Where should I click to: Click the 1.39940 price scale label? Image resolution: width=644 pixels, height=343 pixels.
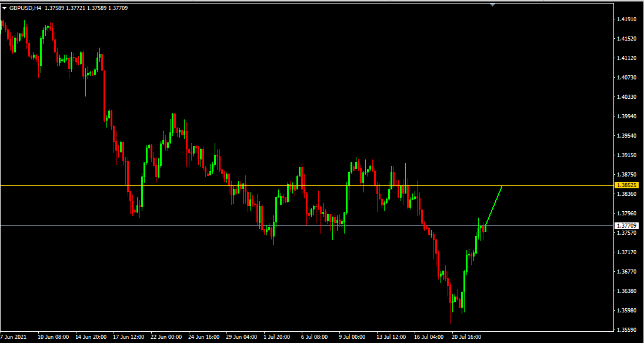tap(627, 116)
